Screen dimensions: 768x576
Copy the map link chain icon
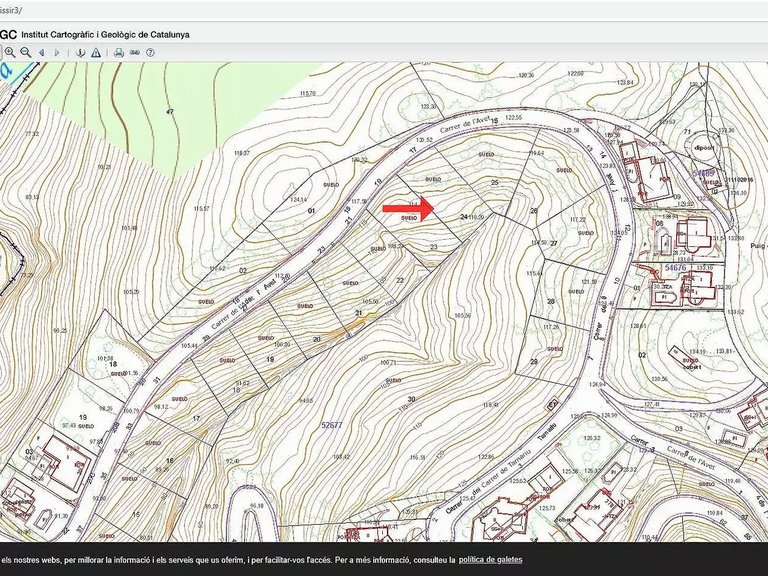135,52
